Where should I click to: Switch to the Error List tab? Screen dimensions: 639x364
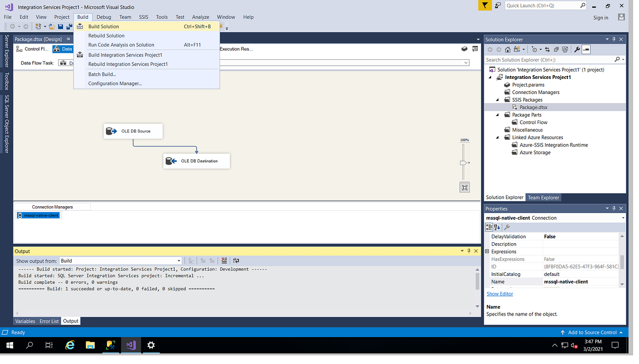(49, 321)
